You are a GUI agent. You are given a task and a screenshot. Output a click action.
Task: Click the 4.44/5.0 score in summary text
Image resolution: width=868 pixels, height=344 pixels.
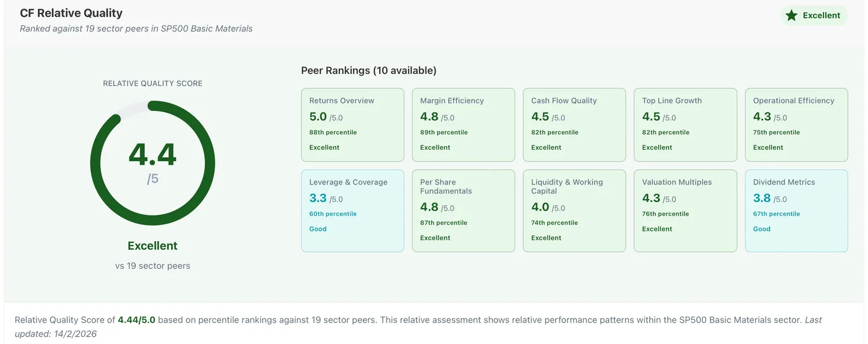click(137, 320)
